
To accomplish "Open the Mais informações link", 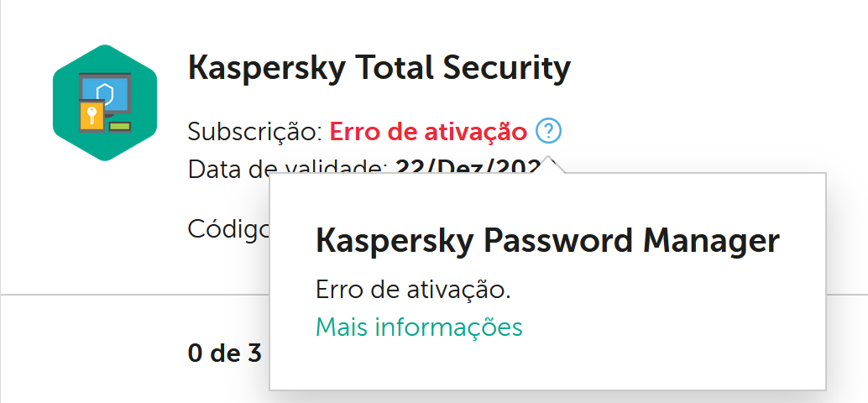I will click(419, 327).
